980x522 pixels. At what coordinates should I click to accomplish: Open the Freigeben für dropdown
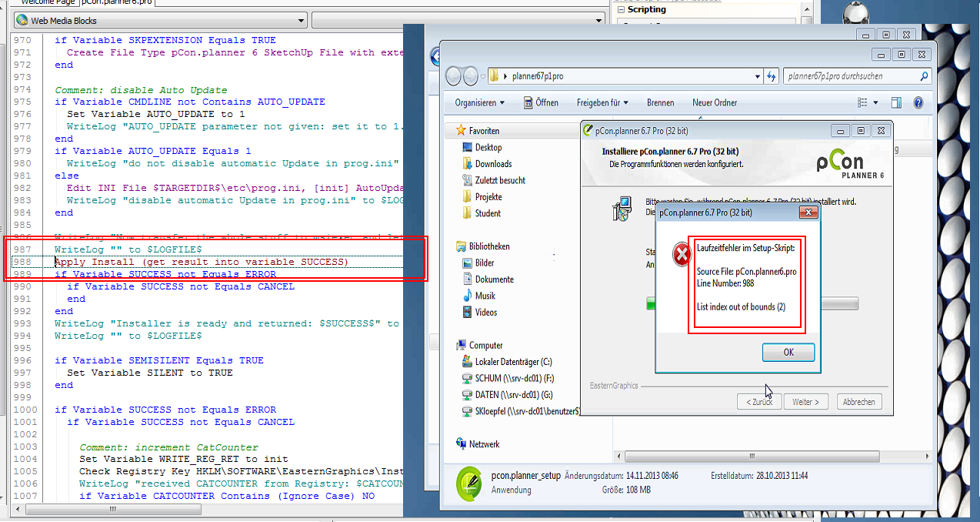602,102
